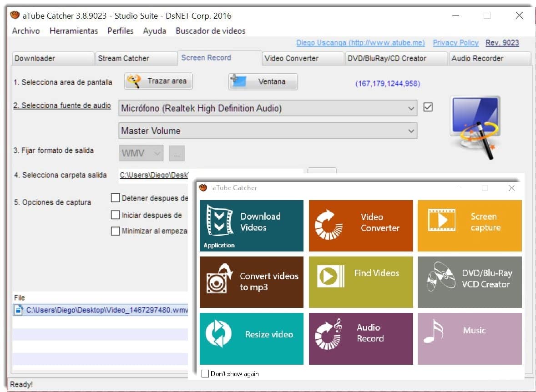
Task: Click the wmv file icon in File list
Action: pyautogui.click(x=18, y=310)
